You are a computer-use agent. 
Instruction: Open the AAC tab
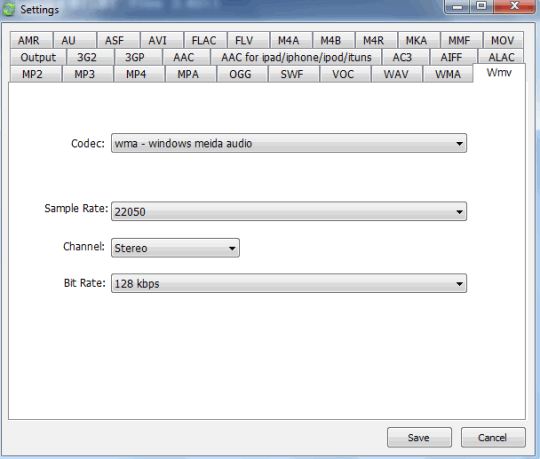point(186,57)
